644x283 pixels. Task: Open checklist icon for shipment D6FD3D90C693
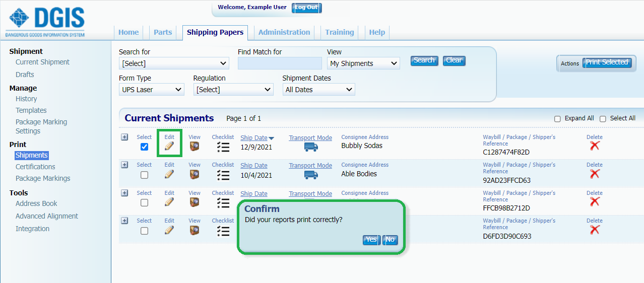tap(223, 231)
